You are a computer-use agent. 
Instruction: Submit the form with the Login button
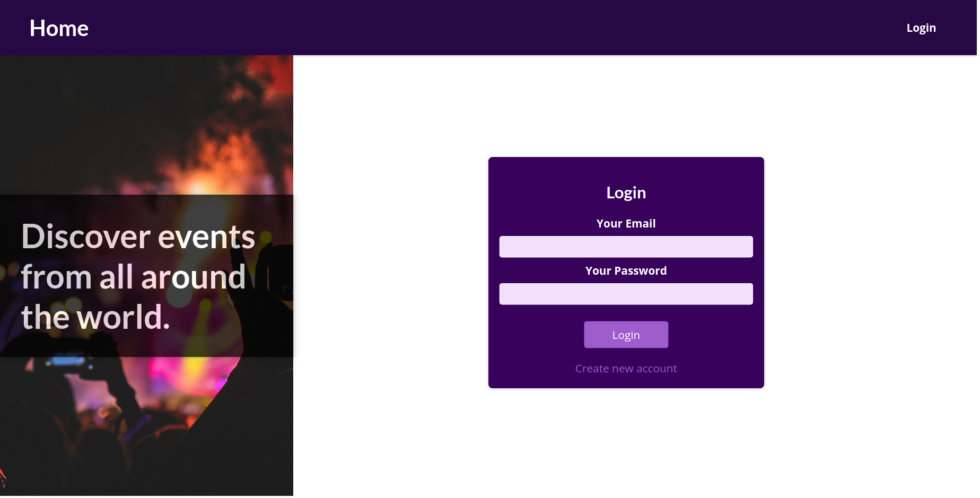click(x=626, y=335)
